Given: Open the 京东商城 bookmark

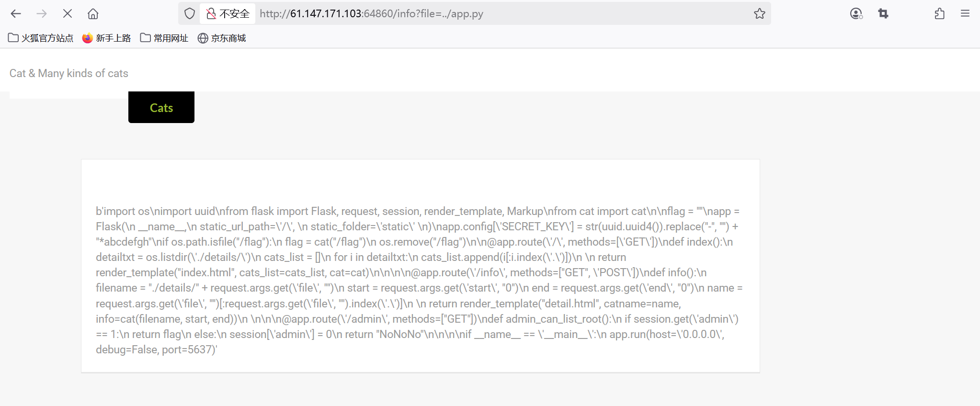Looking at the screenshot, I should (x=222, y=38).
